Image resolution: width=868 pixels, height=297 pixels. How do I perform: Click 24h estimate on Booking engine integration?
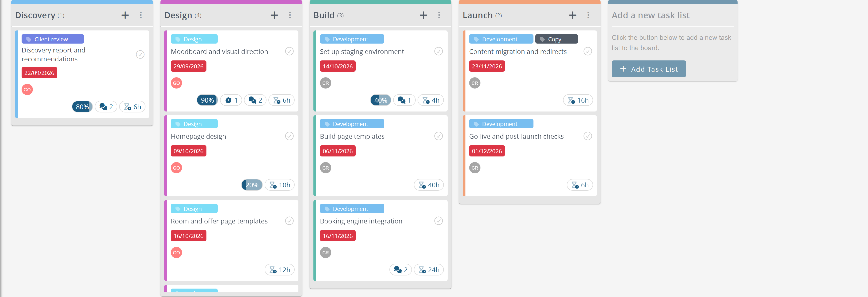(x=429, y=269)
